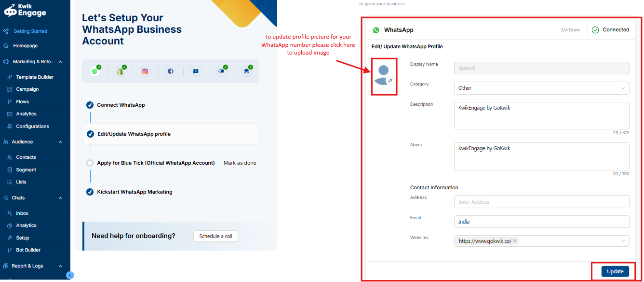Click the Bot Builder icon

click(10, 250)
